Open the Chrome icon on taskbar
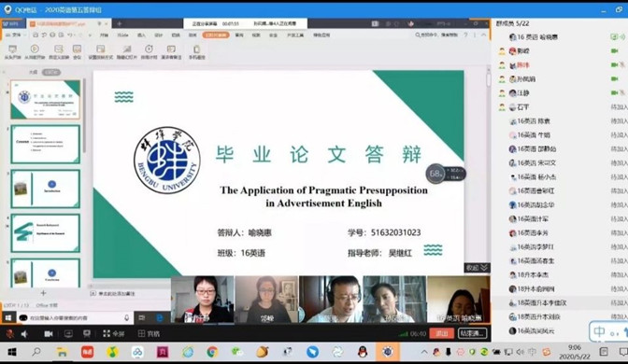The height and width of the screenshot is (364, 628). (212, 352)
